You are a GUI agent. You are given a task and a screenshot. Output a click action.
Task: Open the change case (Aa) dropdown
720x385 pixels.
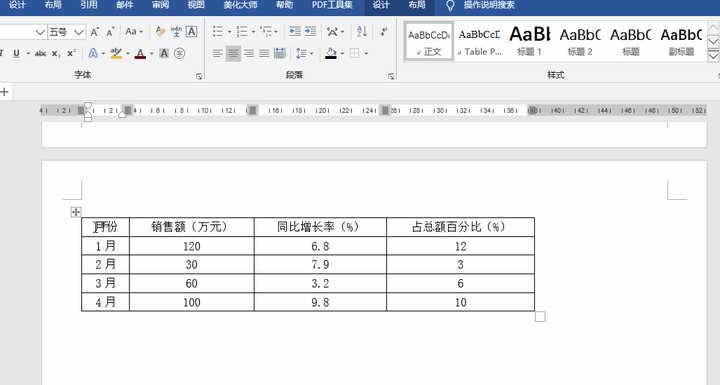(134, 32)
